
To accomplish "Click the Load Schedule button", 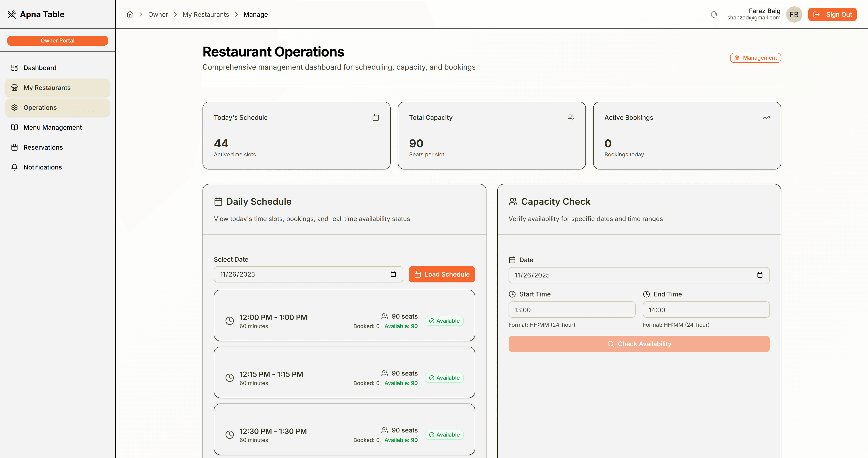I will point(441,274).
